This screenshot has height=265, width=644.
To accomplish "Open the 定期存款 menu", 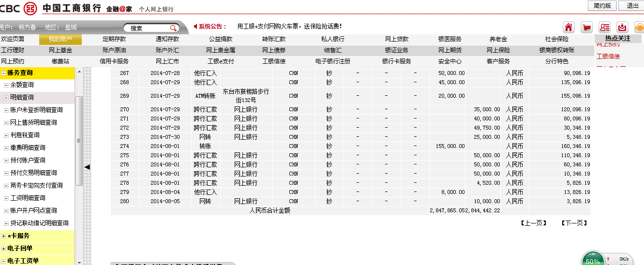I will [114, 39].
